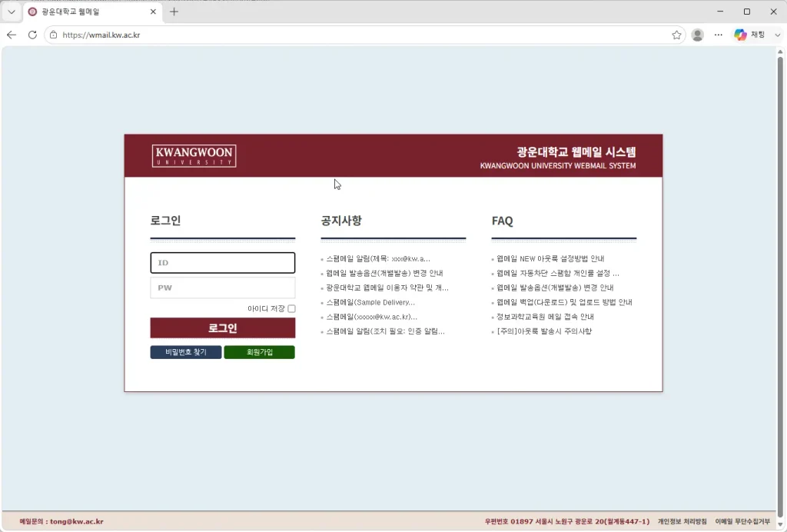This screenshot has height=532, width=787.
Task: Click footer address 우편번호 01897 서울시 노원구
Action: pos(567,521)
